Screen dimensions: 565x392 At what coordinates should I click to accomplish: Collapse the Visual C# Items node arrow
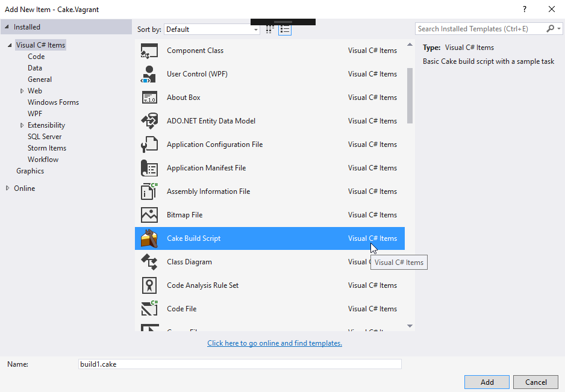(x=10, y=45)
